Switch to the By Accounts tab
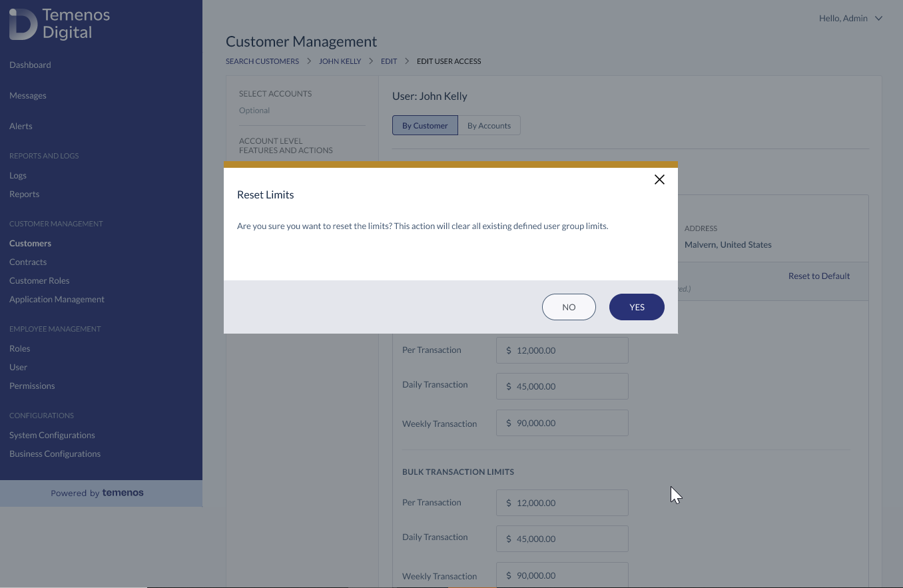903x588 pixels. tap(489, 125)
